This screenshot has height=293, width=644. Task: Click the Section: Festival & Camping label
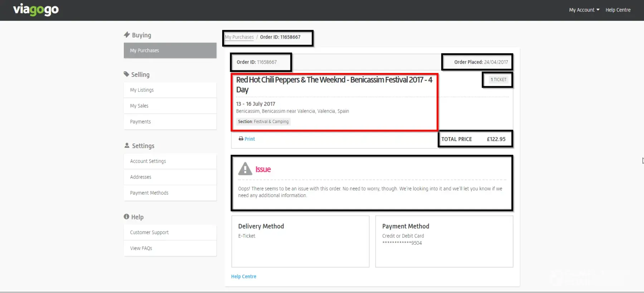pos(263,122)
